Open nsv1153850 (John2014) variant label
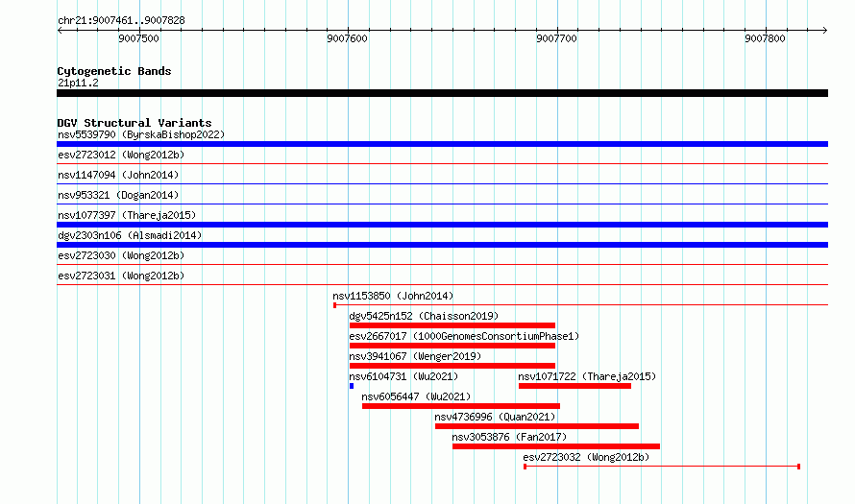Viewport: 855px width, 504px height. [393, 296]
